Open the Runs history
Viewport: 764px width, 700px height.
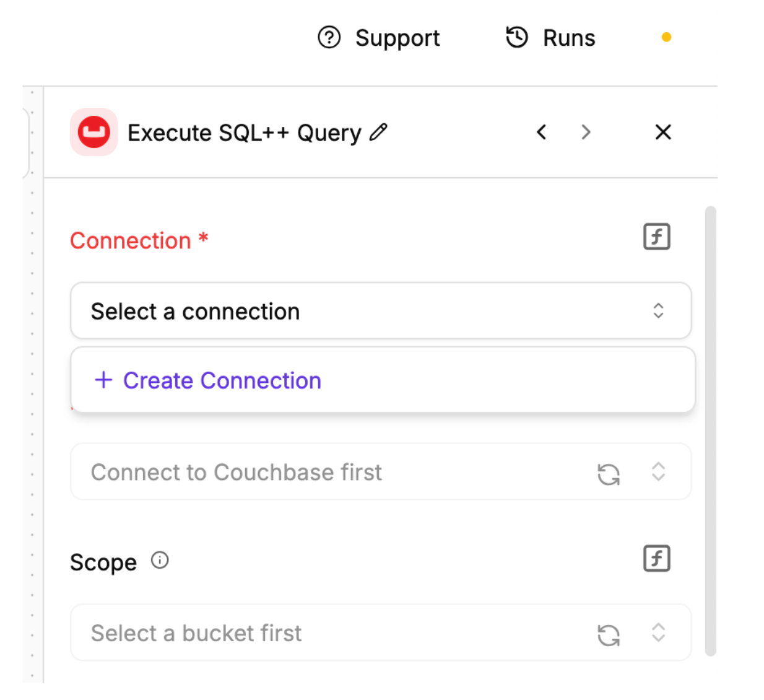(x=568, y=38)
